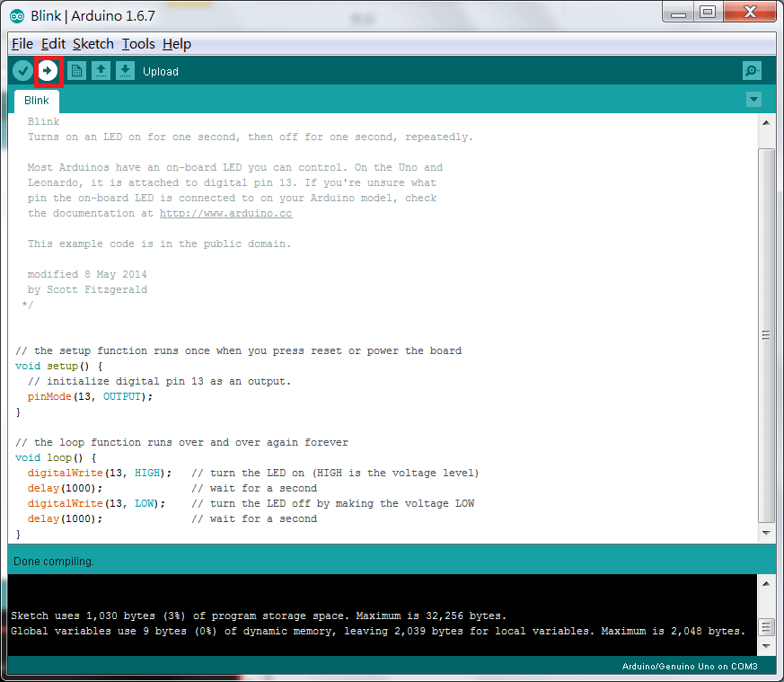Click '// the loop function runs over' comment
Screen dimensions: 784x682
(181, 443)
